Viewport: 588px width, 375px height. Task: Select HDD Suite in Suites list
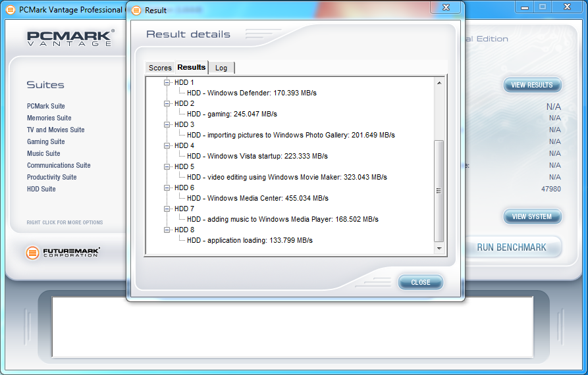41,189
